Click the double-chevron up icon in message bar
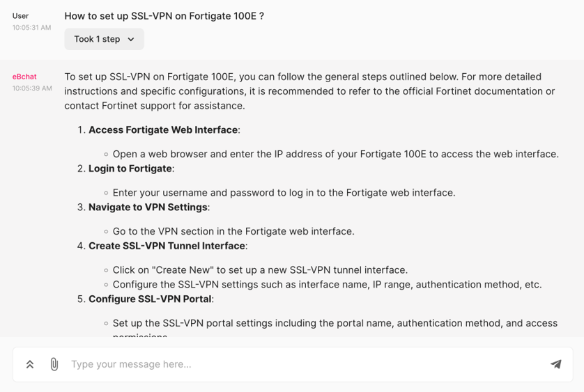The width and height of the screenshot is (584, 392). 30,364
